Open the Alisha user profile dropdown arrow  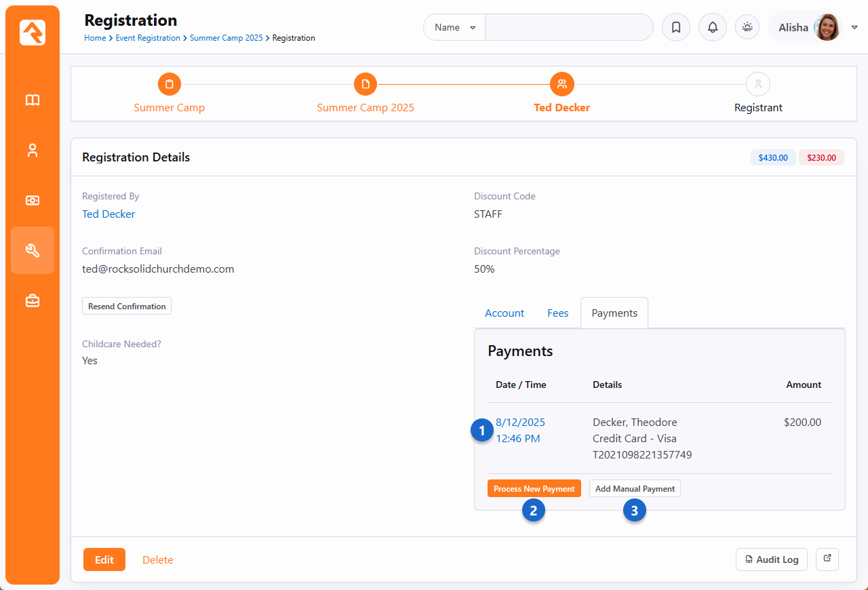(854, 28)
